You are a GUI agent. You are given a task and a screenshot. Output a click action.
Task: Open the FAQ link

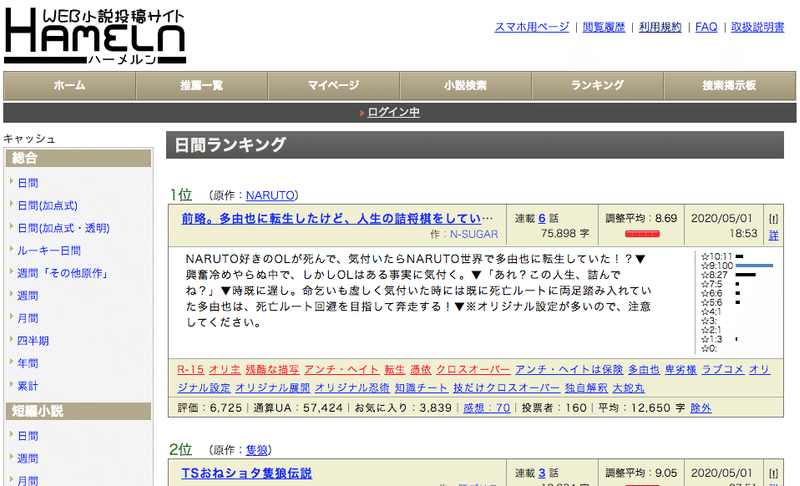(706, 27)
